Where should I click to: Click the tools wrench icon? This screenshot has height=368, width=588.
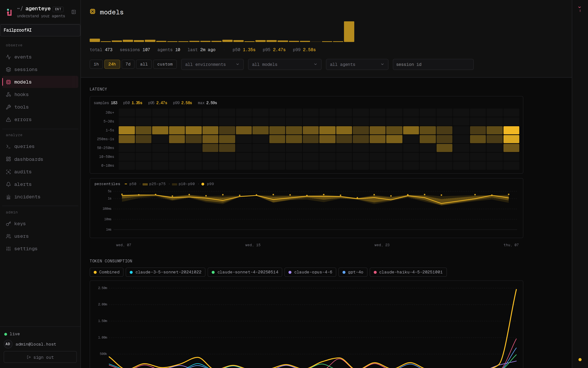(x=8, y=107)
